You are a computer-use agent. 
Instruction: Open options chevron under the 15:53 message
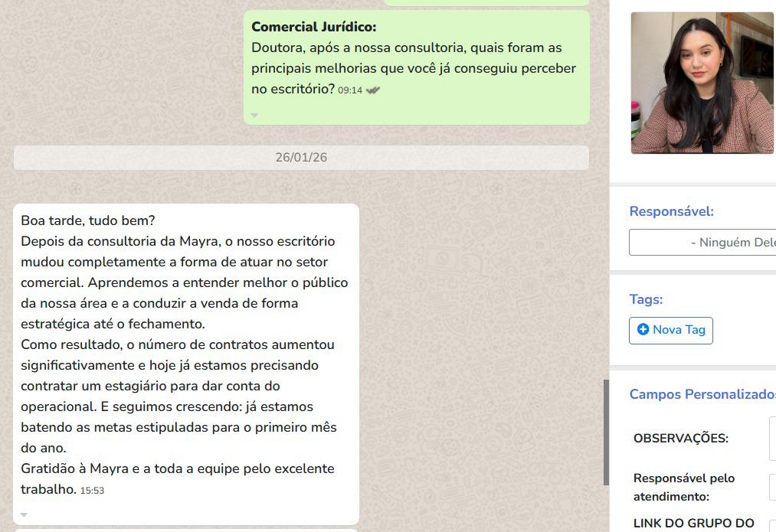pyautogui.click(x=24, y=514)
